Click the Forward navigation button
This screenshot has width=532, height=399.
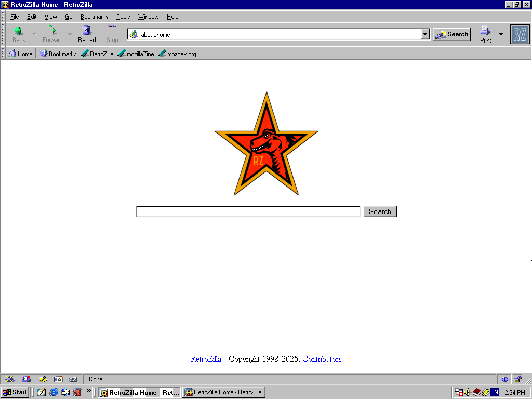[x=52, y=34]
